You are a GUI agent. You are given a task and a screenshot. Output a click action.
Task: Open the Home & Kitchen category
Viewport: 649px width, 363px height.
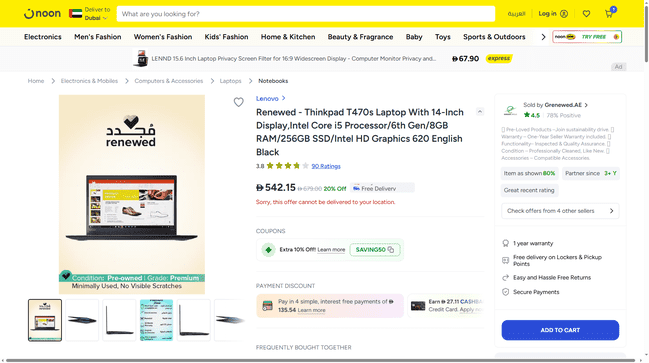click(288, 37)
